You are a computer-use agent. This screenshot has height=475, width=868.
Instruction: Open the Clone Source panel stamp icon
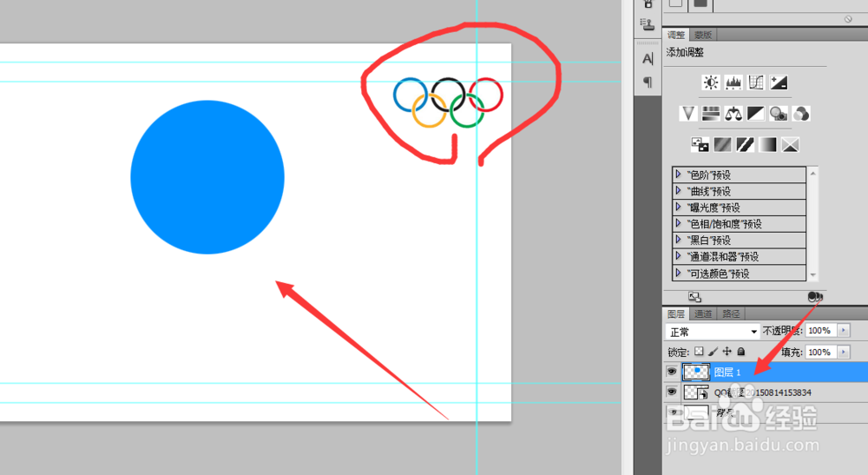tap(648, 23)
